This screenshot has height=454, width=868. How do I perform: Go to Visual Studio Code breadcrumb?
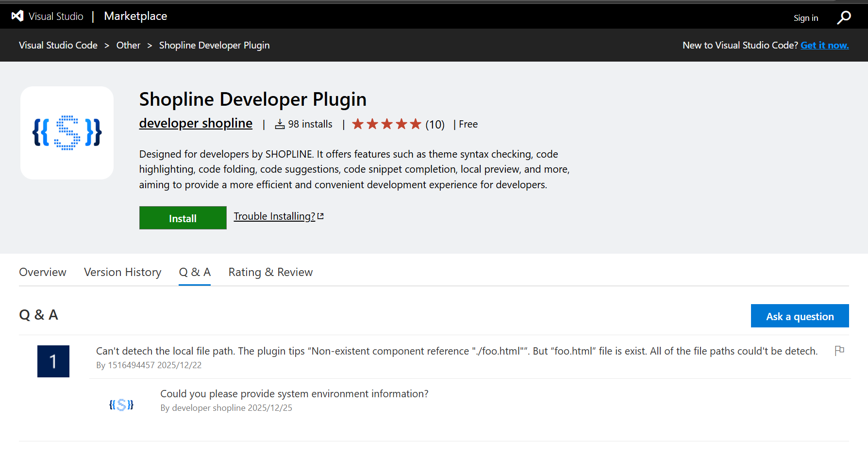tap(58, 45)
